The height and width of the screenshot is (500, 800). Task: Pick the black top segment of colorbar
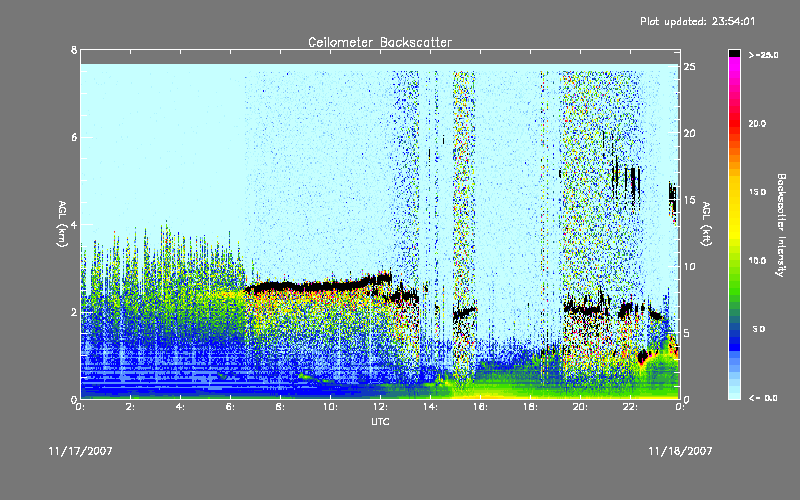click(x=734, y=53)
